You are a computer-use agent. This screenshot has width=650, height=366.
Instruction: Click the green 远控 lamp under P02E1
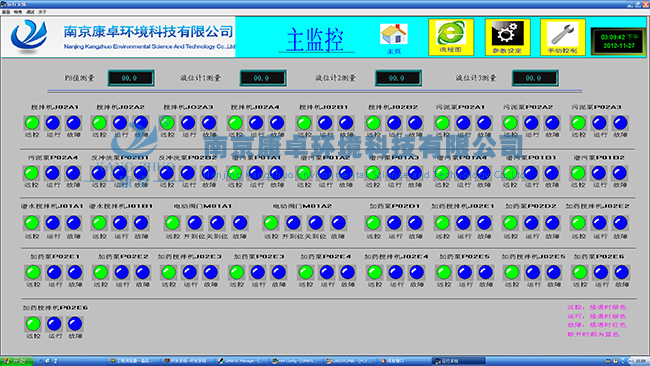[x=33, y=272]
